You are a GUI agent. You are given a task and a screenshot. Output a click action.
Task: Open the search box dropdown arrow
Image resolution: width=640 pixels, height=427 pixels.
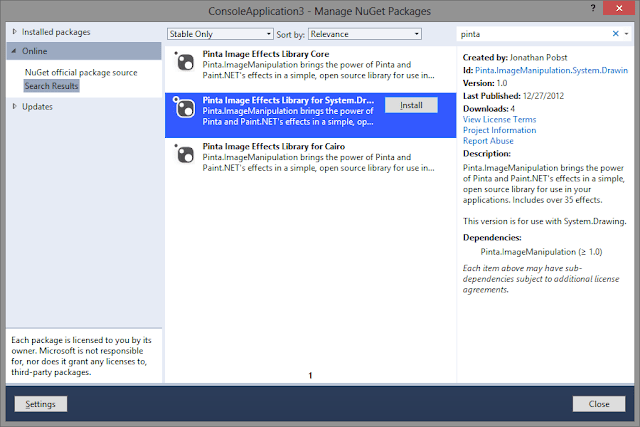click(627, 34)
